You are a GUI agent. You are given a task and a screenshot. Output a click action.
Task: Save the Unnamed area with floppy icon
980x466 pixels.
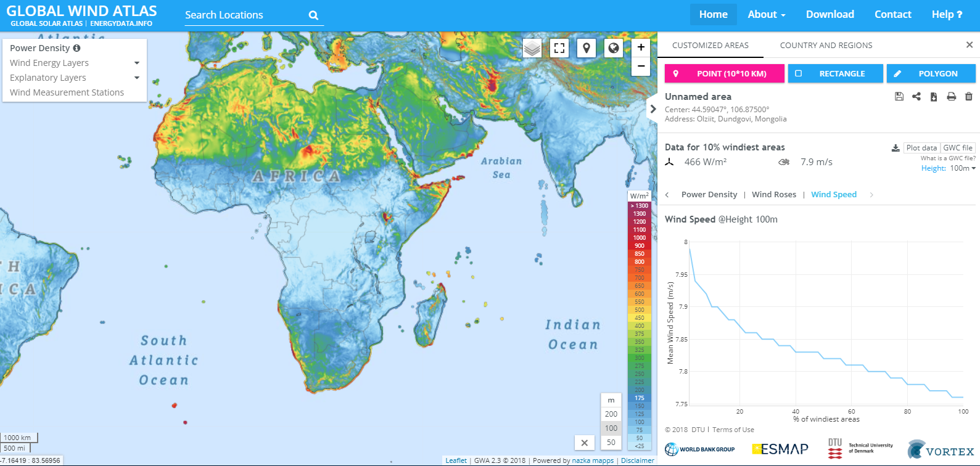coord(899,97)
